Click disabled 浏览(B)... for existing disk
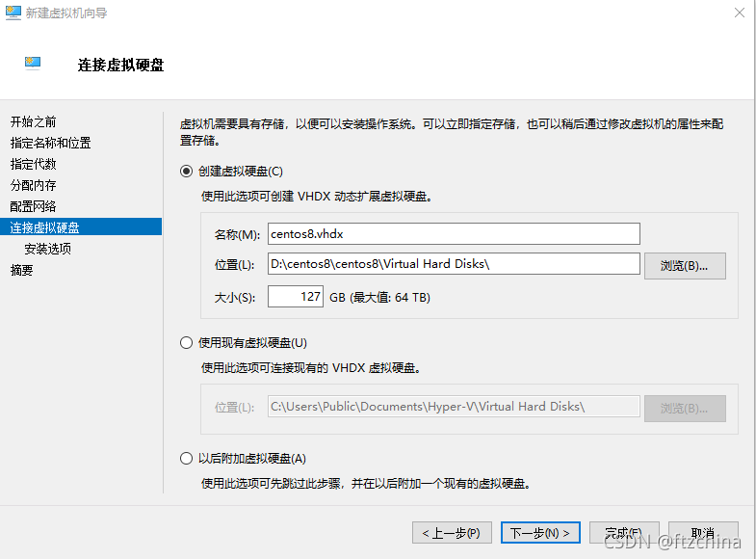The height and width of the screenshot is (559, 756). click(685, 409)
